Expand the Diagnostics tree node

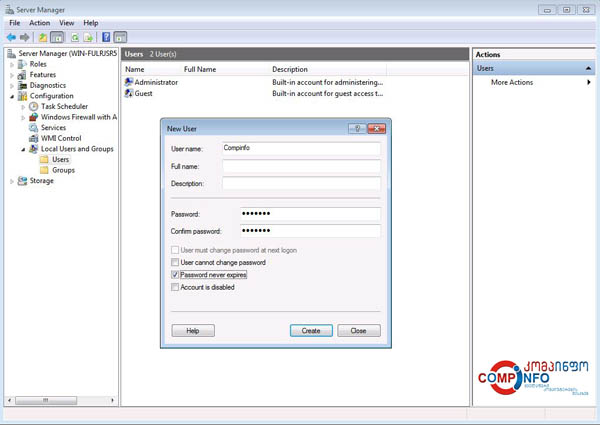(x=12, y=86)
